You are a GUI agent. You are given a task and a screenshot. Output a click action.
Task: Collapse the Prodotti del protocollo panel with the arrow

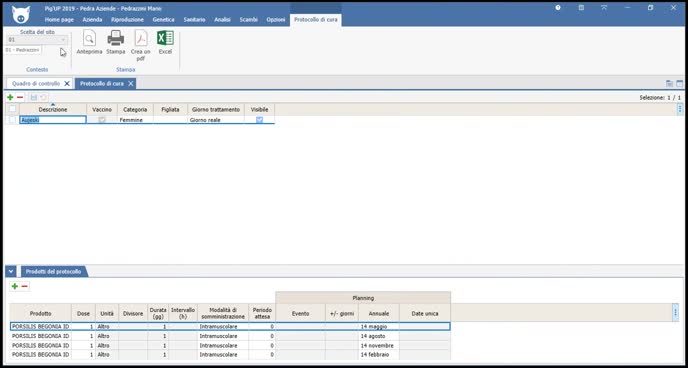(11, 272)
